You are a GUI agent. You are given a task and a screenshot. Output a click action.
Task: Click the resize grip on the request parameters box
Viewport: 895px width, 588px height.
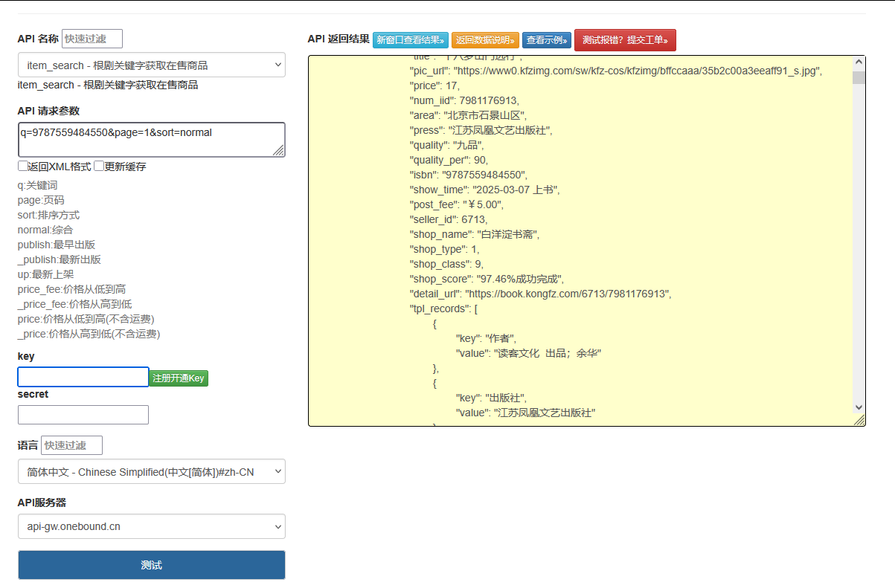click(x=278, y=151)
